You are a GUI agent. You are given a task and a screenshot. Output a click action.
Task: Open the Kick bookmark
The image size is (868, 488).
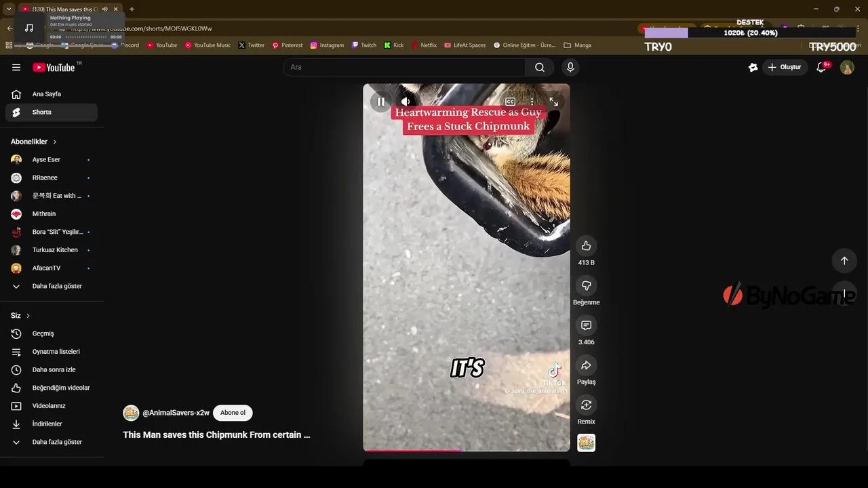coord(393,45)
